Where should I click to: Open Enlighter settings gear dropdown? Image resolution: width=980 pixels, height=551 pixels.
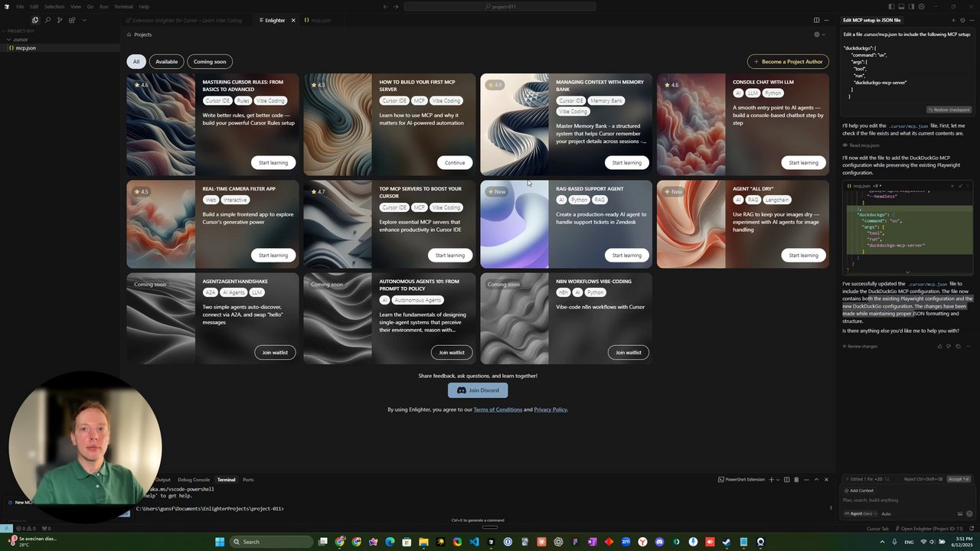[x=818, y=34]
